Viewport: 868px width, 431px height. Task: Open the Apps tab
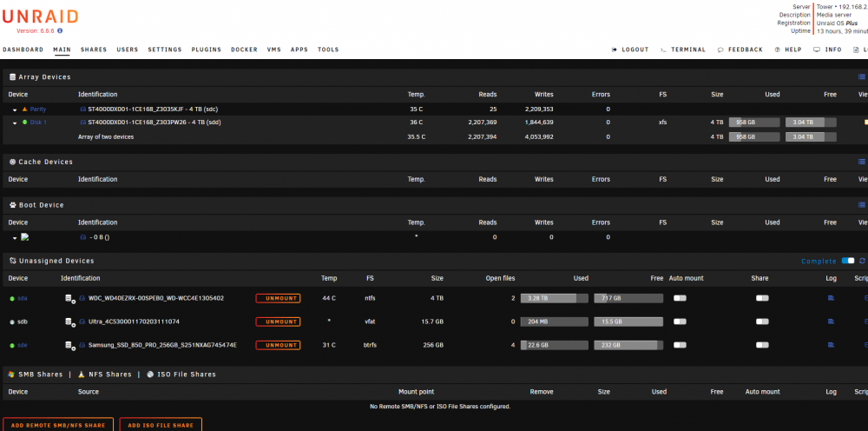pyautogui.click(x=299, y=50)
